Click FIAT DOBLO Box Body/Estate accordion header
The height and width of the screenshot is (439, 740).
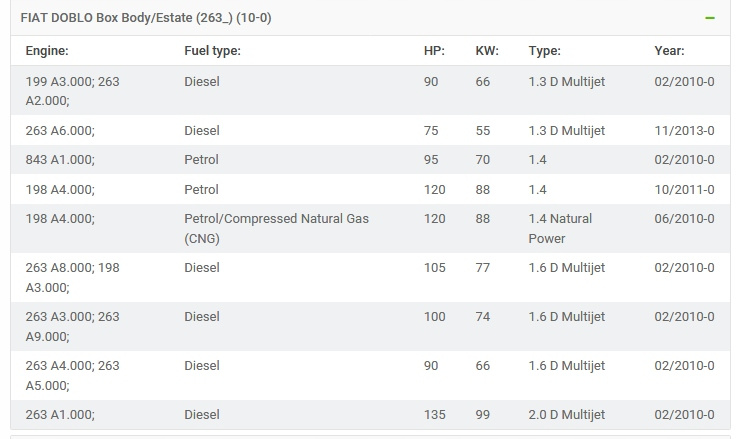click(x=370, y=18)
